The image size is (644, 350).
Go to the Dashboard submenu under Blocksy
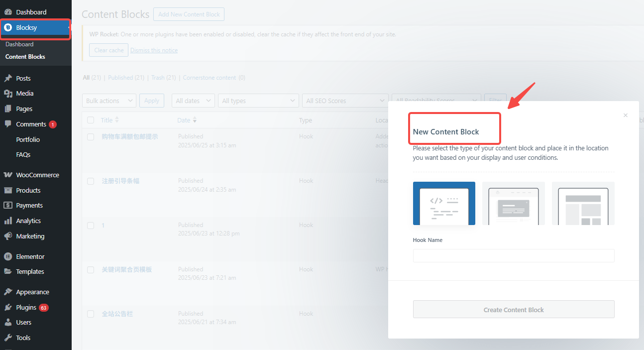pos(19,44)
